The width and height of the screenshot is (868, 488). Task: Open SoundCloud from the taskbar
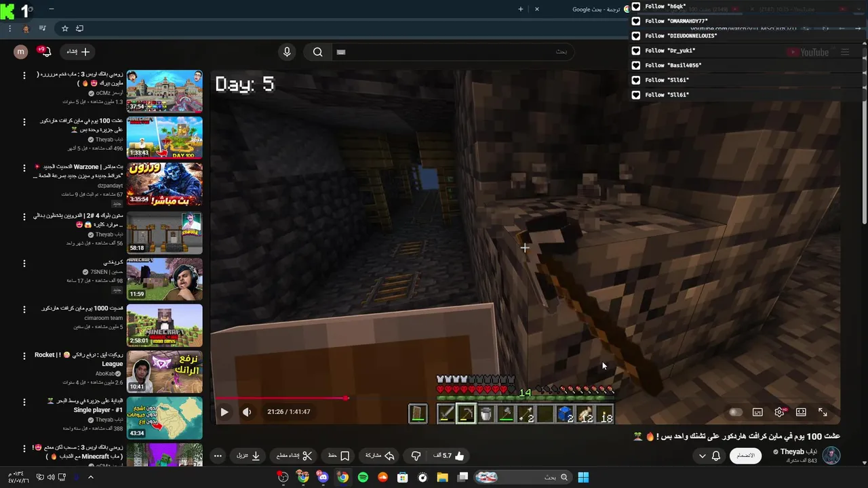point(383,477)
